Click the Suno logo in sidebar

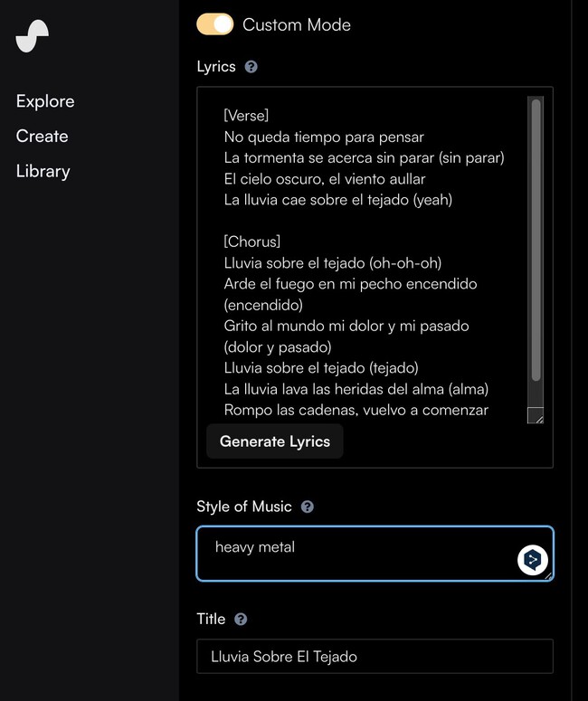33,36
